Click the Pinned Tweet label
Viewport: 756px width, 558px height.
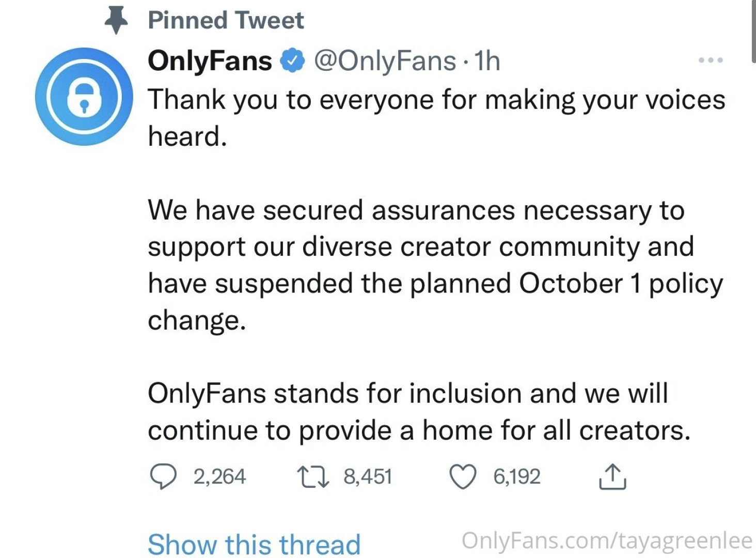pos(226,20)
